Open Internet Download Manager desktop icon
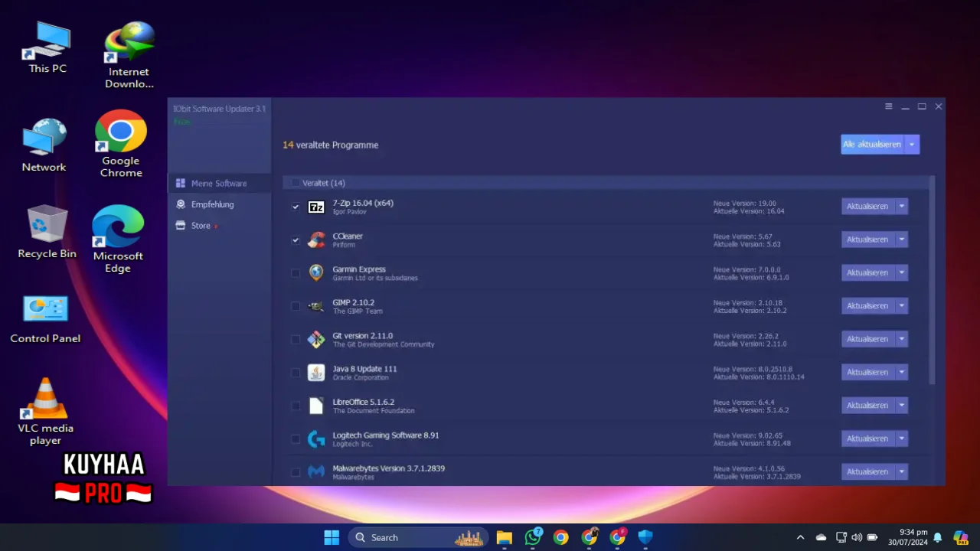This screenshot has width=980, height=551. tap(129, 55)
